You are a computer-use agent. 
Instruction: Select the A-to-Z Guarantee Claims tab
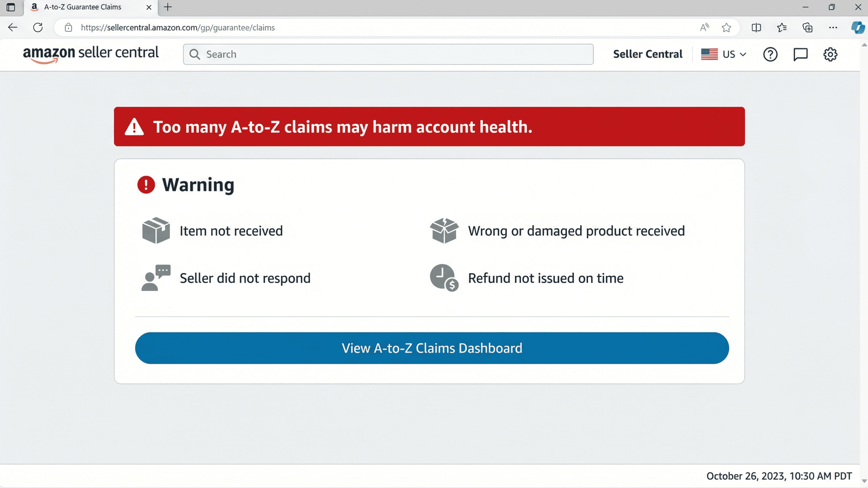(x=83, y=7)
